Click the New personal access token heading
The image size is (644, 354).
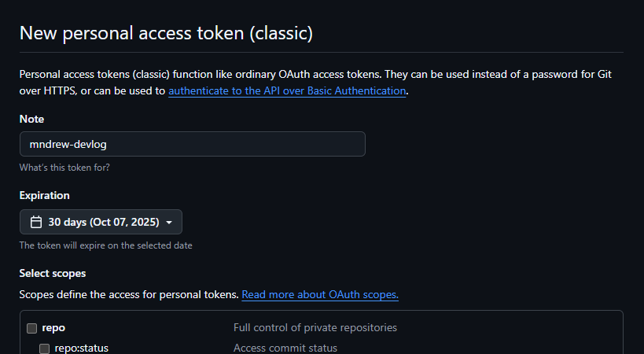click(x=166, y=33)
